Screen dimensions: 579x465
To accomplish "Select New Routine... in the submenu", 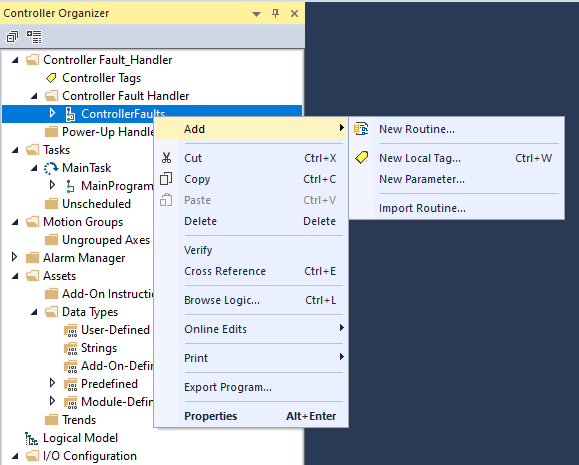I will pyautogui.click(x=456, y=129).
